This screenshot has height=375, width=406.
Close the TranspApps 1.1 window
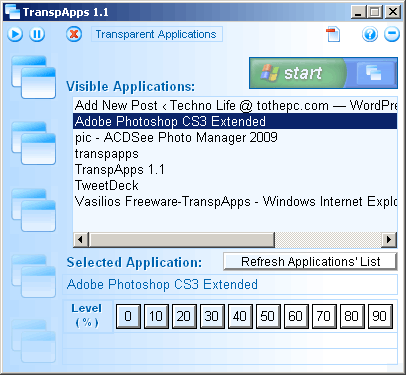pyautogui.click(x=393, y=12)
